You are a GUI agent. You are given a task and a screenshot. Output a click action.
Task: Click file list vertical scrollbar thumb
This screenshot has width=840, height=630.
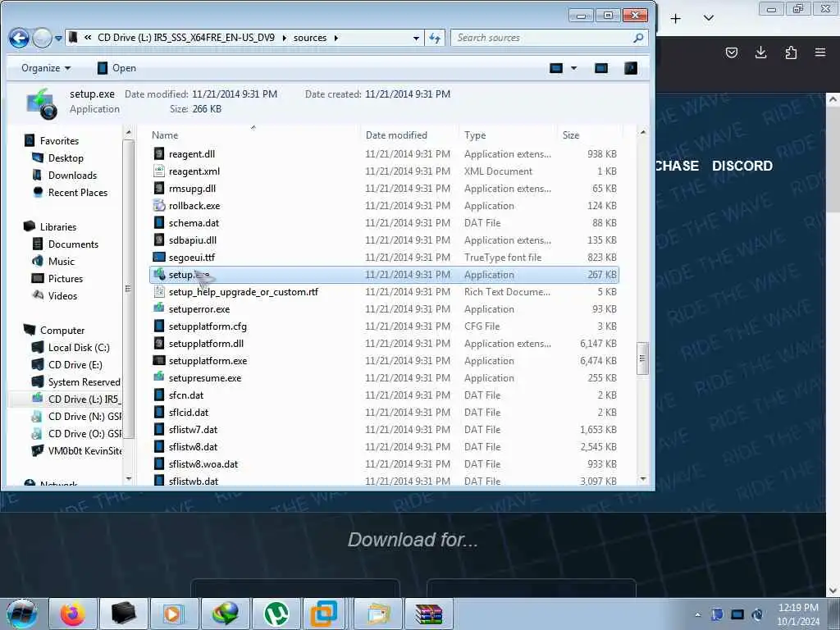pyautogui.click(x=643, y=358)
